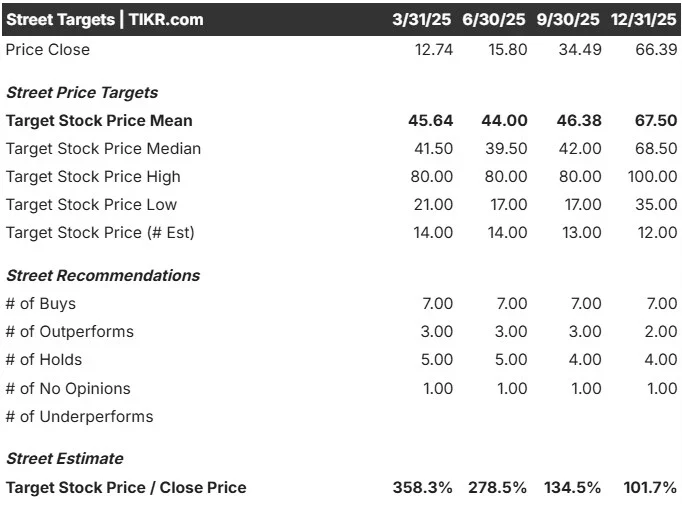Screen dimensions: 682x505
Task: Select the 12/31/25 column header
Action: pos(643,20)
